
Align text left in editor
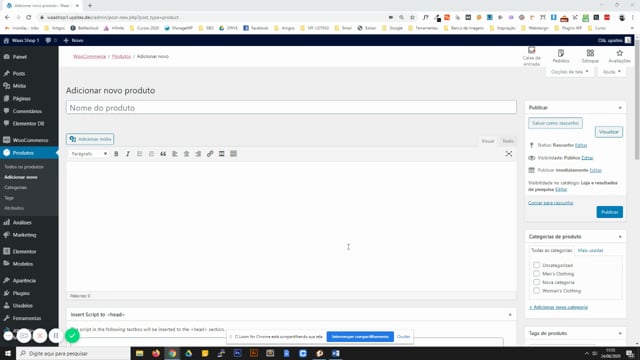[x=175, y=154]
